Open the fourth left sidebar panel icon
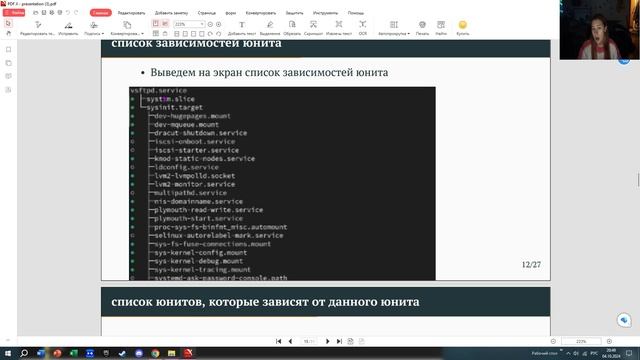Viewport: 640px width, 360px height. click(x=8, y=89)
